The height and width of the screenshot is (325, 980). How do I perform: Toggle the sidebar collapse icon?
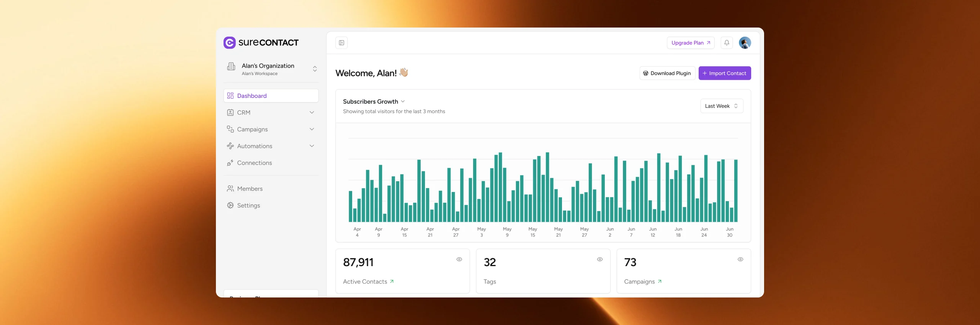(x=341, y=43)
